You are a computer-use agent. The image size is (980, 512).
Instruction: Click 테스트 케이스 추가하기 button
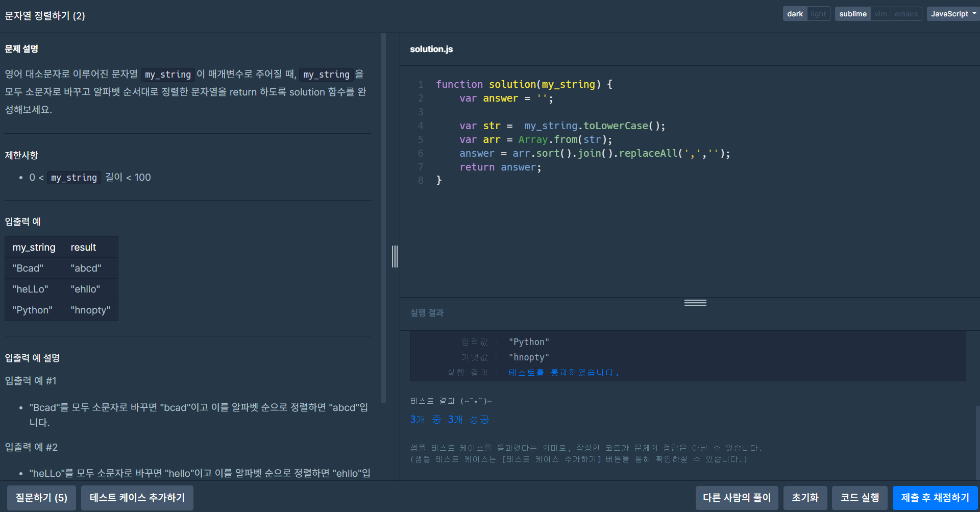tap(137, 498)
